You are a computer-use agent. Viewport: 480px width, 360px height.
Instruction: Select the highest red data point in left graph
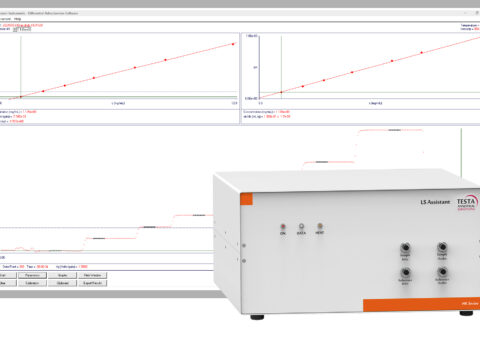coord(233,44)
